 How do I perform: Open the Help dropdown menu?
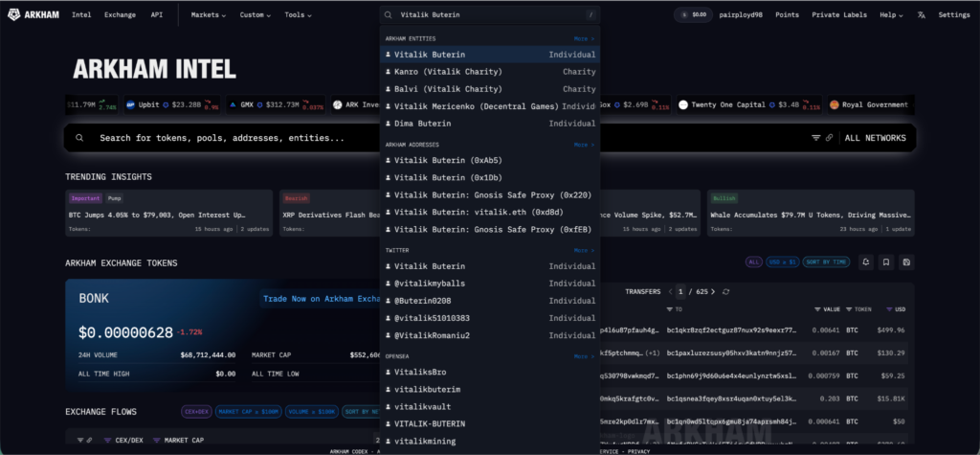pyautogui.click(x=891, y=15)
